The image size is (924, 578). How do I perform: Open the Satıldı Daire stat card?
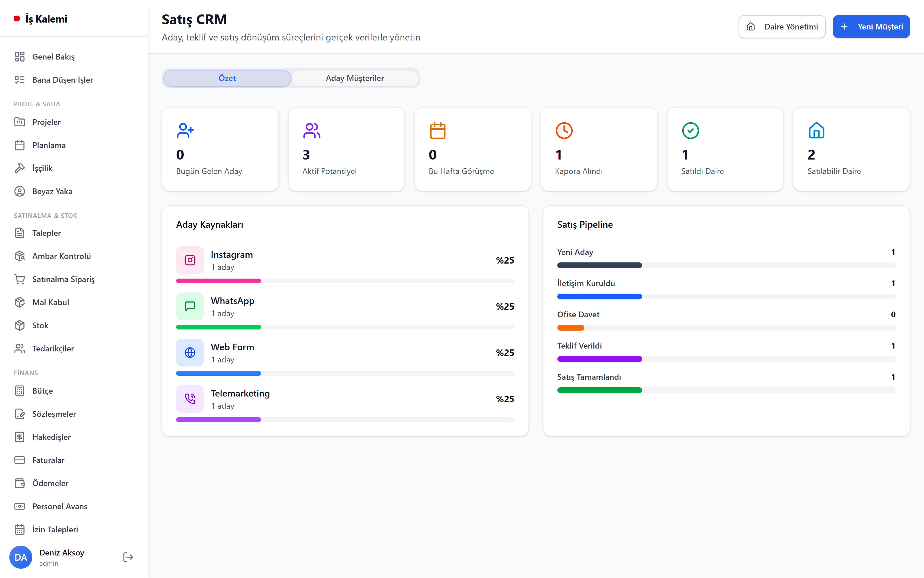tap(725, 149)
